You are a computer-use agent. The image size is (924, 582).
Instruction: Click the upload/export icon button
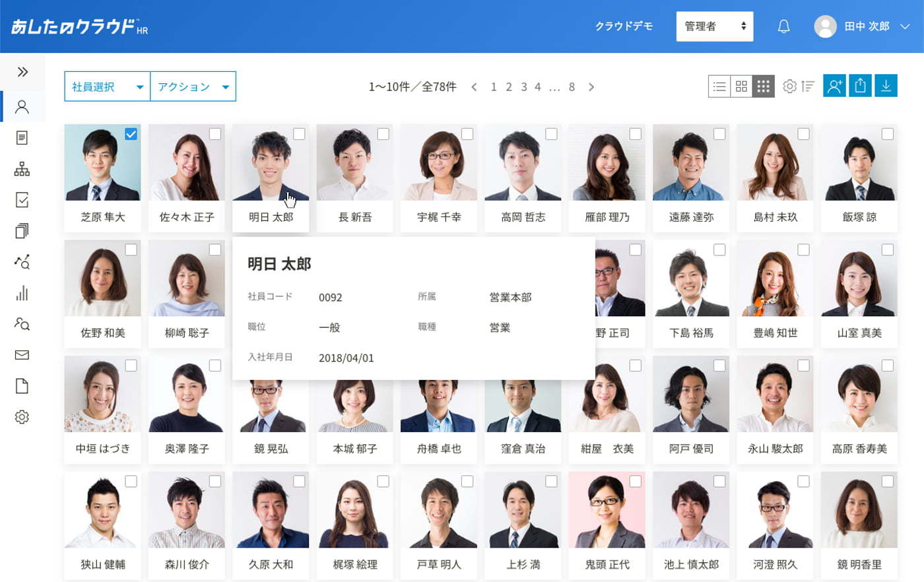[860, 86]
